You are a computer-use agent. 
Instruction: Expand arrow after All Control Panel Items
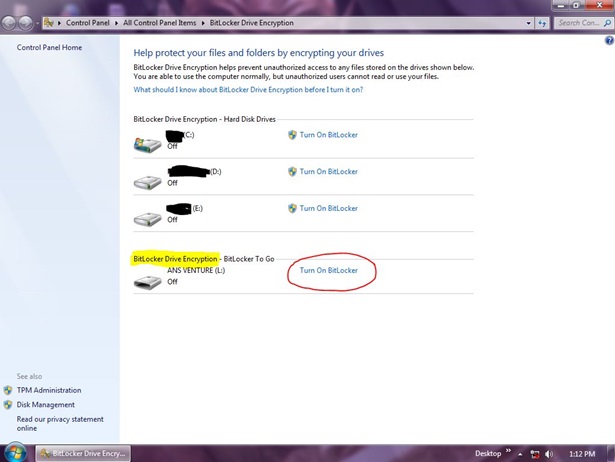(x=203, y=23)
